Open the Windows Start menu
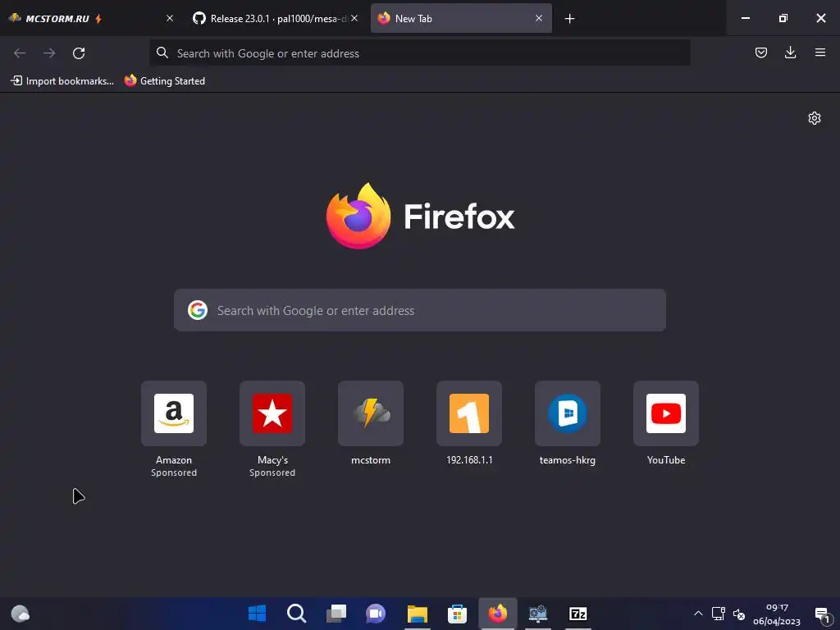Image resolution: width=840 pixels, height=630 pixels. pos(257,614)
